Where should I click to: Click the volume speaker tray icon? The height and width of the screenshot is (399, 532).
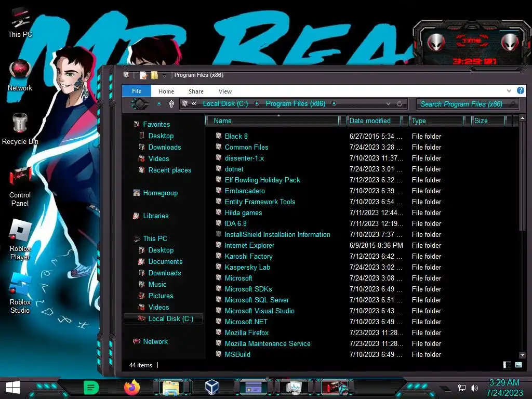(x=474, y=388)
